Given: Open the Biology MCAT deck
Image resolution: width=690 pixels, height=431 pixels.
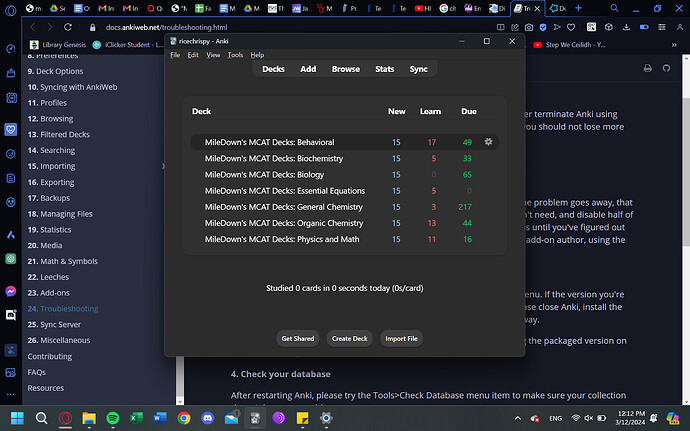Looking at the screenshot, I should pos(264,175).
